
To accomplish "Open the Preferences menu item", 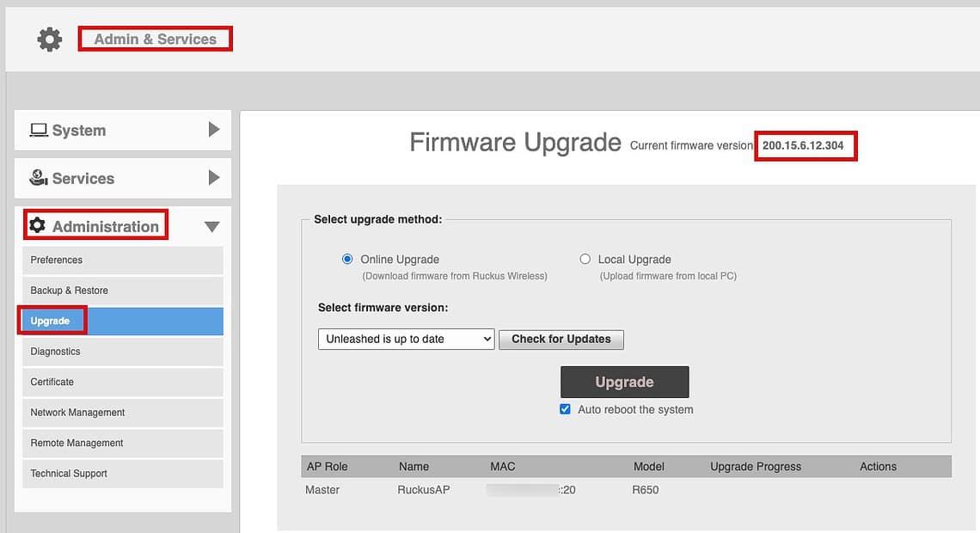I will (x=57, y=260).
